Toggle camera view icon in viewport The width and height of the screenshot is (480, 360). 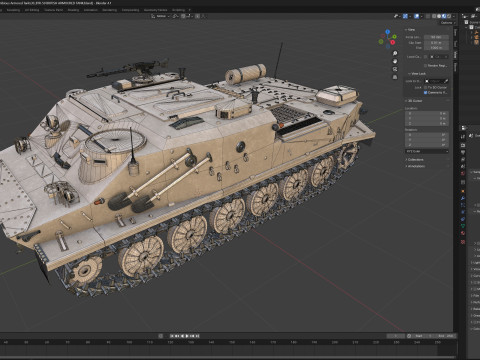click(395, 69)
